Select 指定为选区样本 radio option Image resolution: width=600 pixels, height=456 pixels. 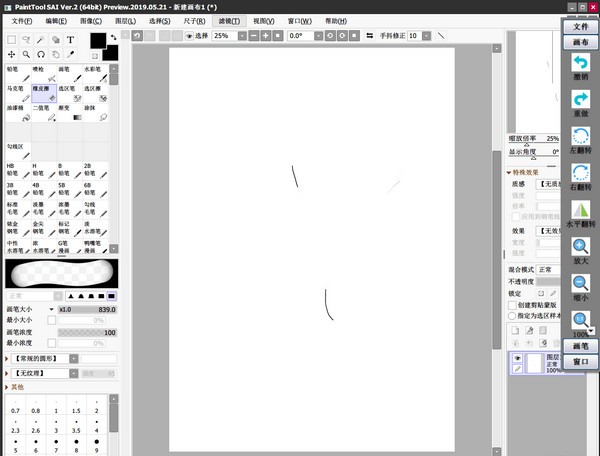pos(512,316)
